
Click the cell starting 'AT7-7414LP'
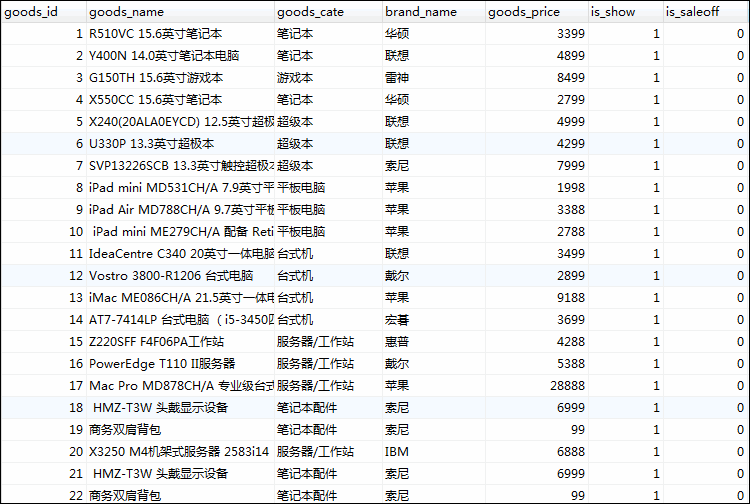click(180, 320)
